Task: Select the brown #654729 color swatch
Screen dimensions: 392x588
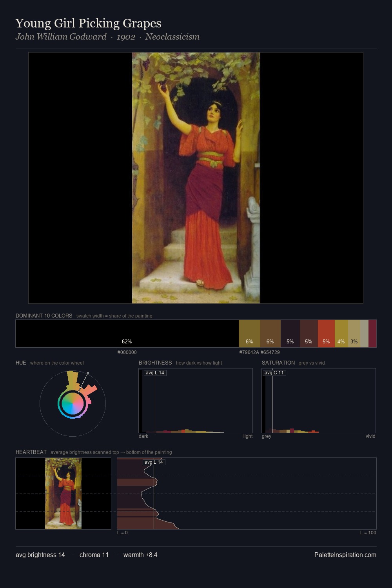Action: point(270,334)
